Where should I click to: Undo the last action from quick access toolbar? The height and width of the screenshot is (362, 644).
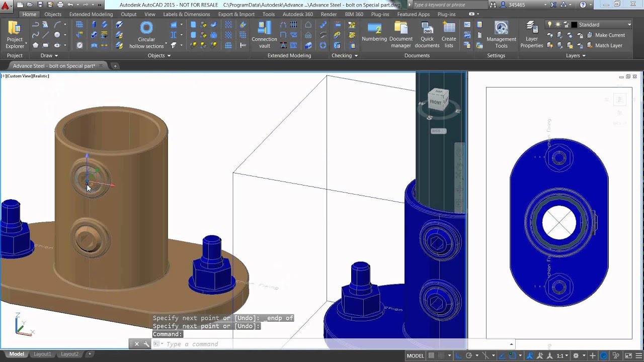tap(70, 5)
